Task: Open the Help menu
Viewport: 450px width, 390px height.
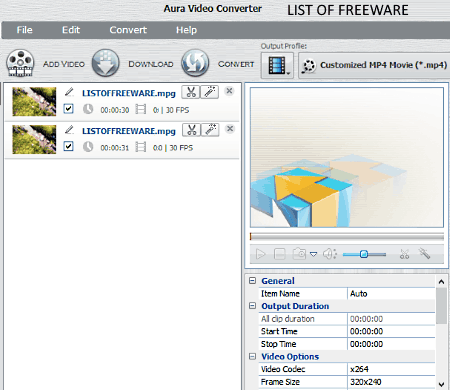Action: pyautogui.click(x=186, y=30)
